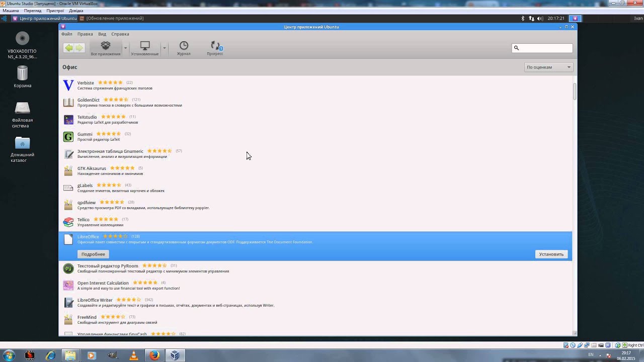Click the GTK Aiksaurus entry title

click(92, 168)
